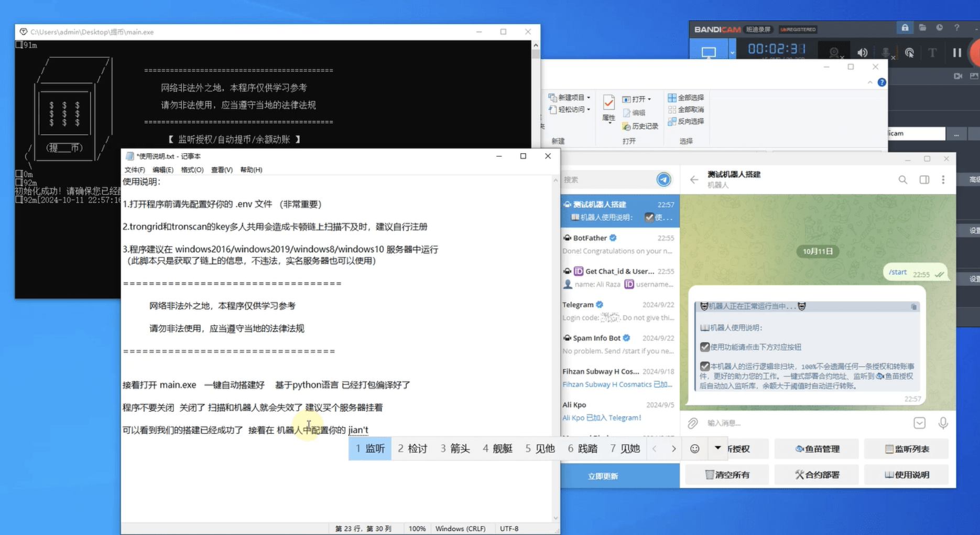Toggle Telegram right side panel icon
980x535 pixels.
[924, 180]
